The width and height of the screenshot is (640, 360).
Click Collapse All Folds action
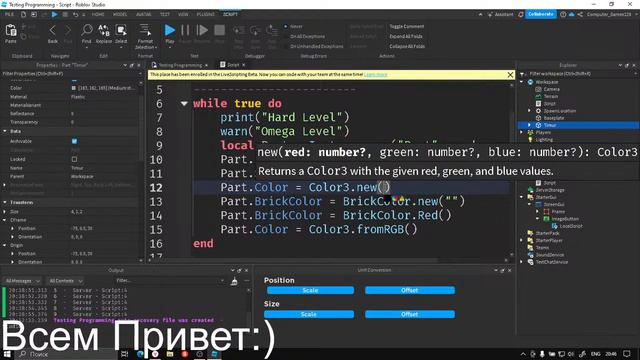407,47
